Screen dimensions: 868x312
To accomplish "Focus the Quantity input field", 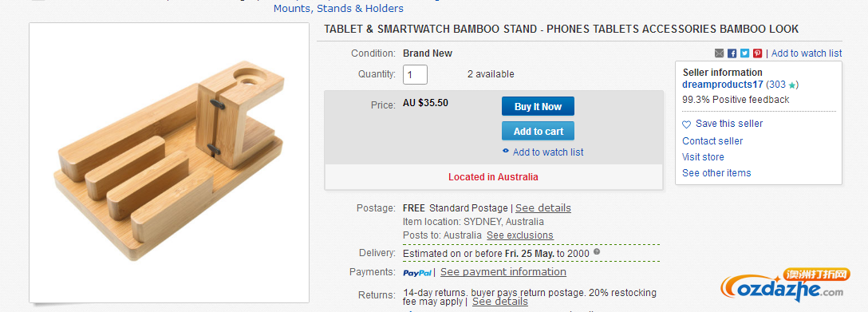I will coord(415,75).
